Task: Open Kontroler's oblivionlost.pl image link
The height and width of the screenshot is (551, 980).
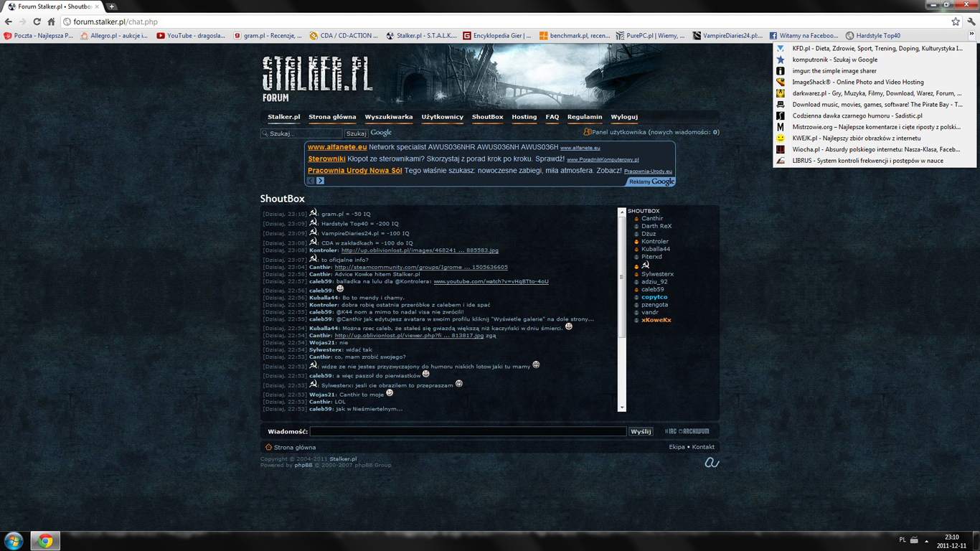Action: (x=420, y=250)
